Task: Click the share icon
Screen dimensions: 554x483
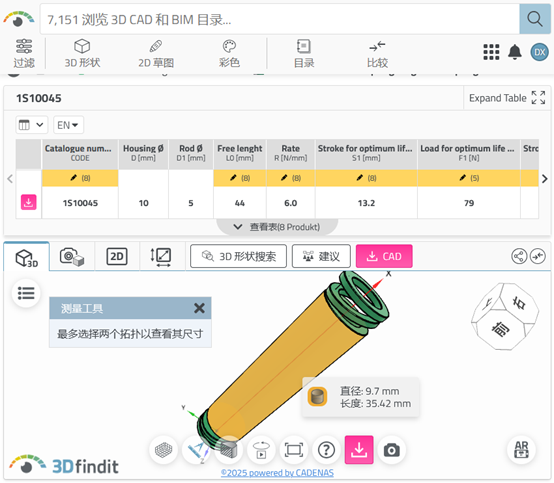Action: point(519,256)
